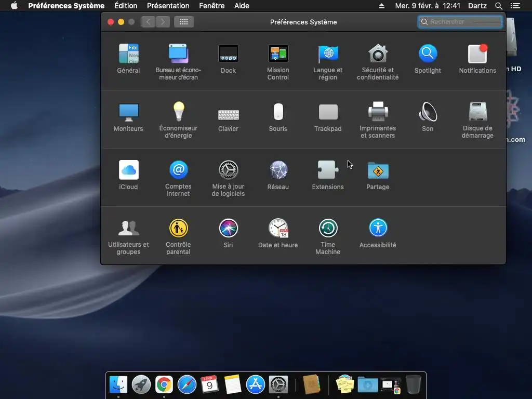Open the Général preferences pane
This screenshot has width=532, height=399.
(128, 58)
